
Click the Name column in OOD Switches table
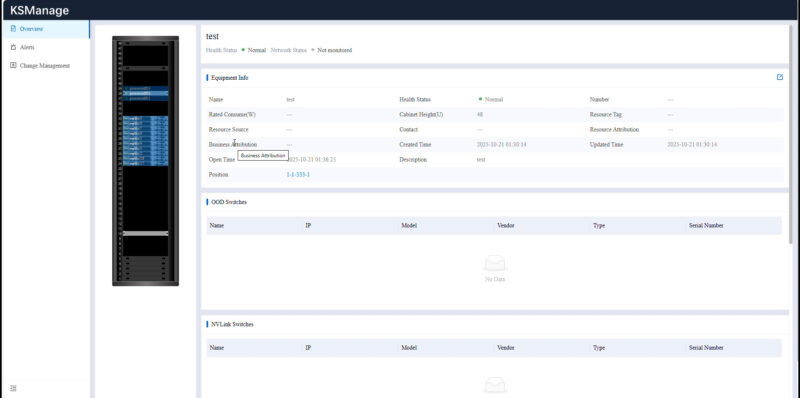tap(217, 226)
